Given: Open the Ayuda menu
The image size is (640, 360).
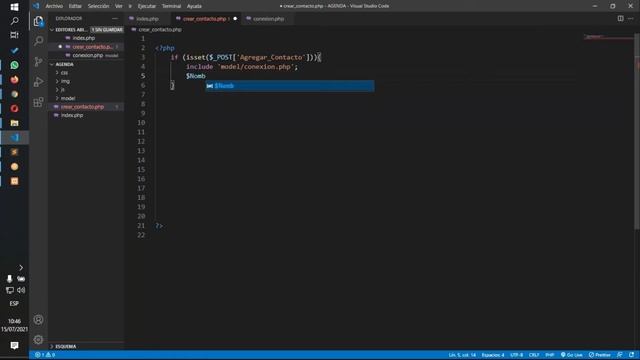Looking at the screenshot, I should [x=194, y=6].
